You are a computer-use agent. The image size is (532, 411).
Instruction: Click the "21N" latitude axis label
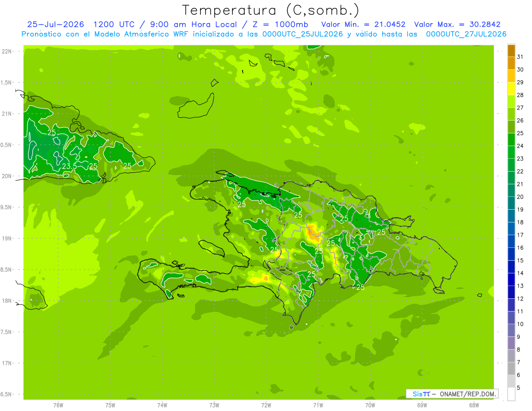8,114
